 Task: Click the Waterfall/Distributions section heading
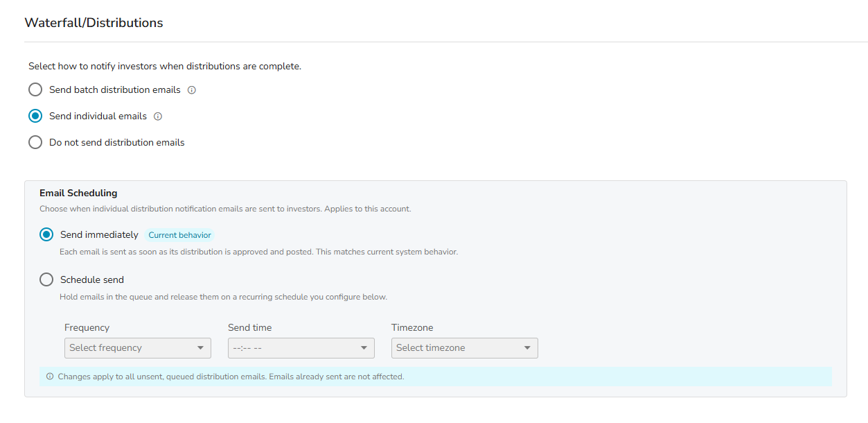point(94,23)
